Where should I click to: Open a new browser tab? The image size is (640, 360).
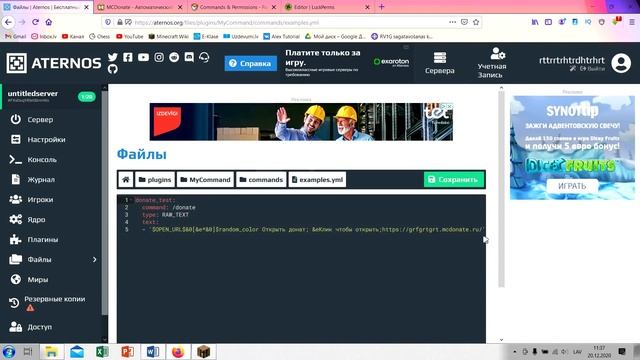point(382,7)
